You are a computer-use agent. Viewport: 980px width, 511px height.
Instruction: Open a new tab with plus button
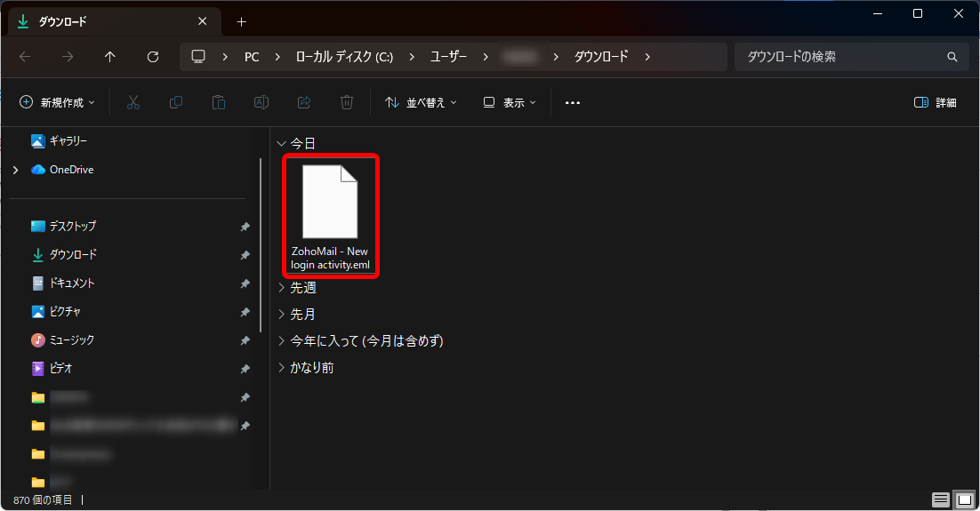(x=241, y=22)
